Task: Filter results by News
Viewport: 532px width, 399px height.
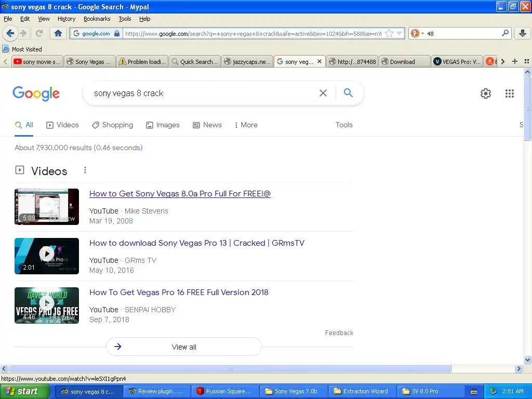Action: pyautogui.click(x=207, y=125)
